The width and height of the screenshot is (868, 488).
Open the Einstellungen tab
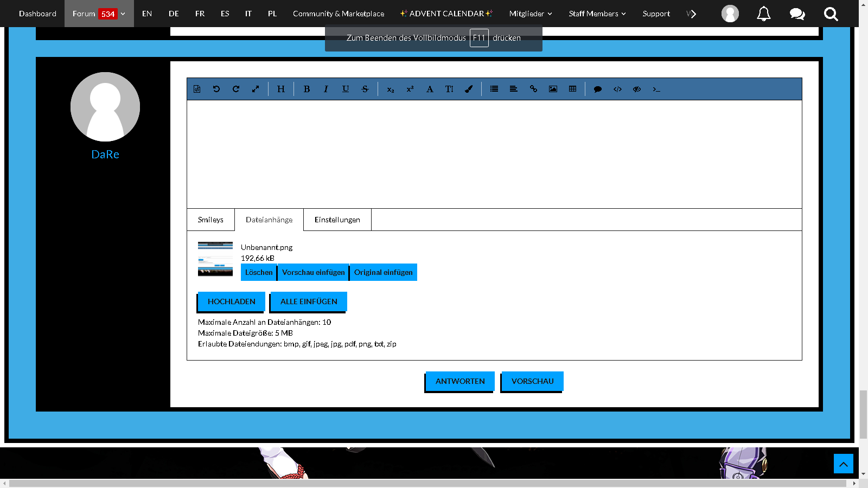(337, 220)
